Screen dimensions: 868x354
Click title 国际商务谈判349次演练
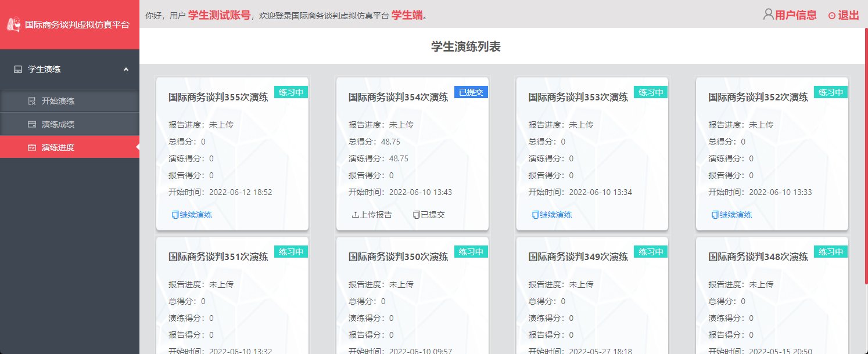578,257
